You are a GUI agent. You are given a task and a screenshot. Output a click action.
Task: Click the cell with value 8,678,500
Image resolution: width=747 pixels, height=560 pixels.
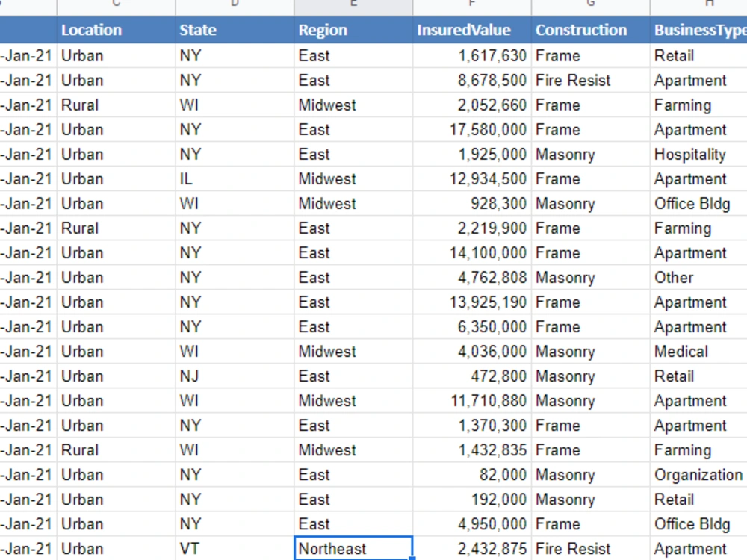coord(471,81)
